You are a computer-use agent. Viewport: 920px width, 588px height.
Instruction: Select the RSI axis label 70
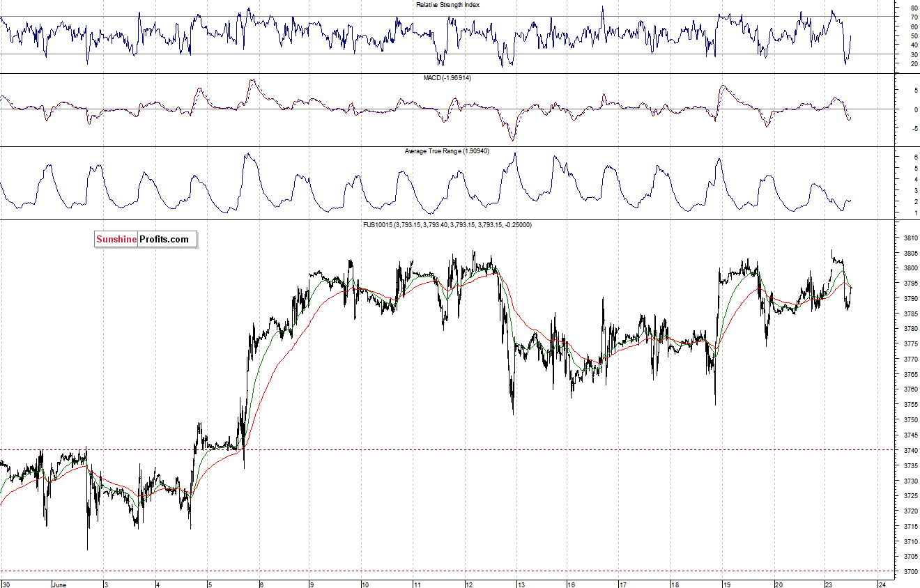[913, 17]
